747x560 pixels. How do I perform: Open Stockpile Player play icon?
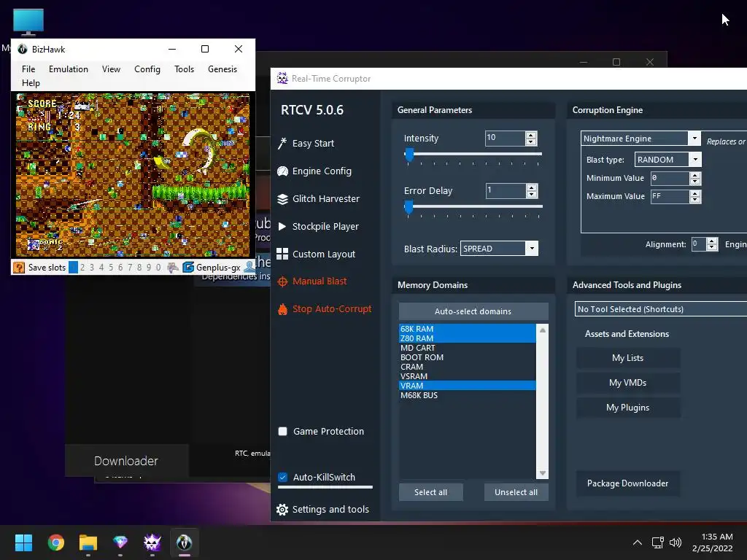[282, 226]
